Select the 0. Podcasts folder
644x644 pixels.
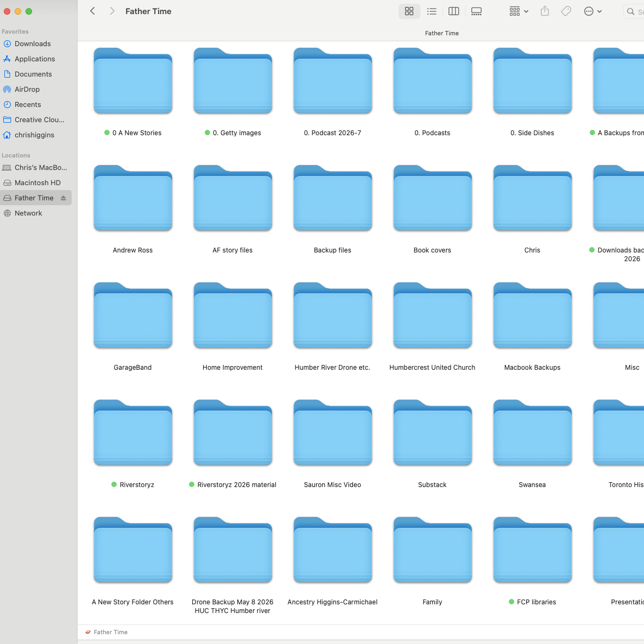pyautogui.click(x=432, y=80)
